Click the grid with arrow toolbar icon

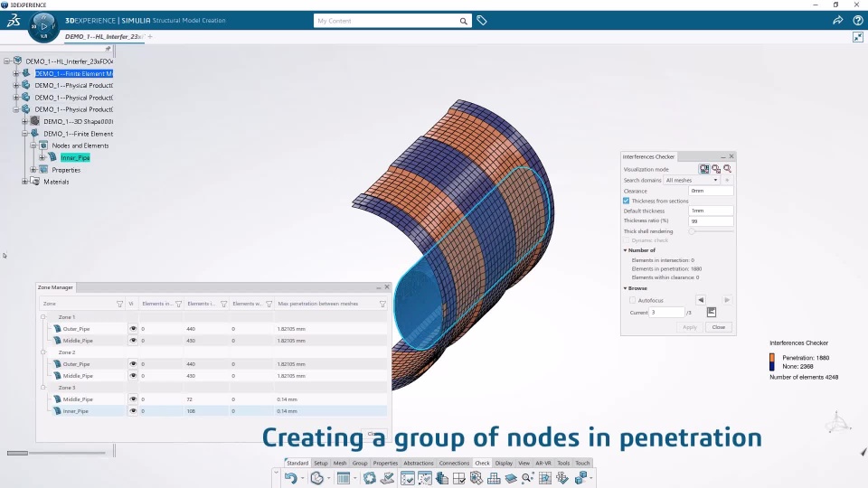(544, 478)
